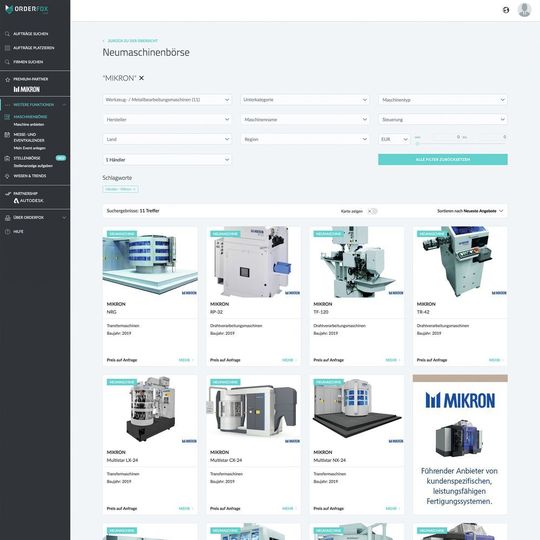Click Aufträge suchen search icon

point(7,34)
